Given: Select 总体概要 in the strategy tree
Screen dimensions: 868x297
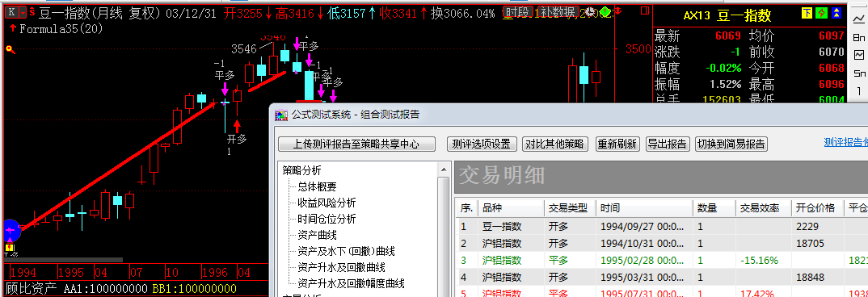Looking at the screenshot, I should pyautogui.click(x=317, y=187).
